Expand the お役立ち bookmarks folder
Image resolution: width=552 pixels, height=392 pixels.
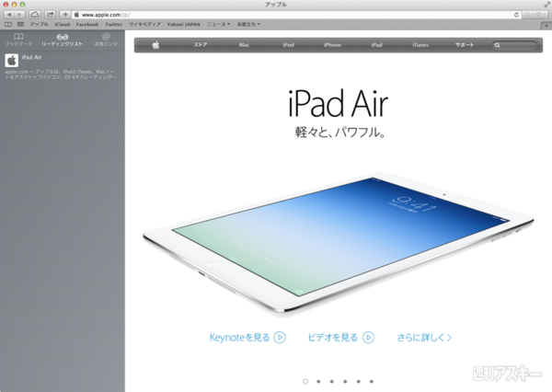(x=248, y=24)
